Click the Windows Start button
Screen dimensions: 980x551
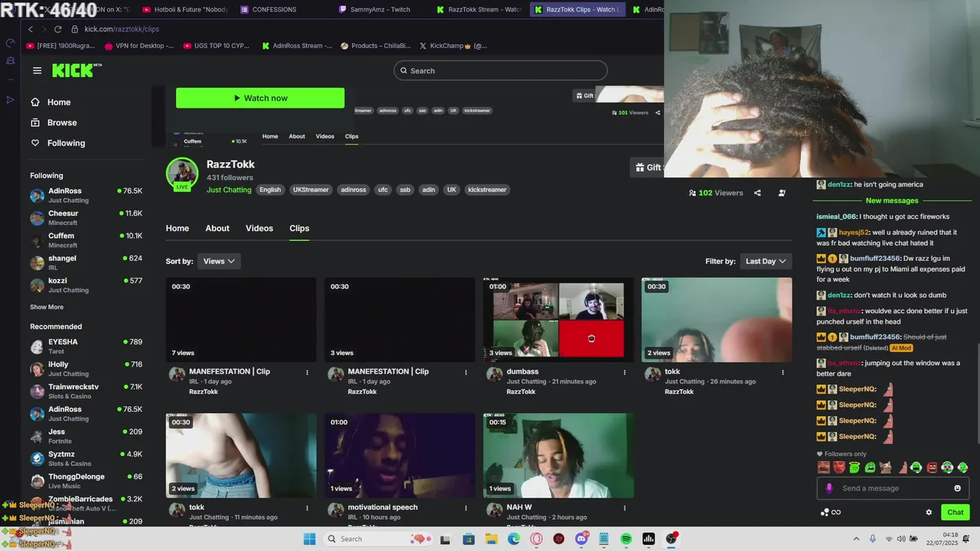click(x=309, y=539)
